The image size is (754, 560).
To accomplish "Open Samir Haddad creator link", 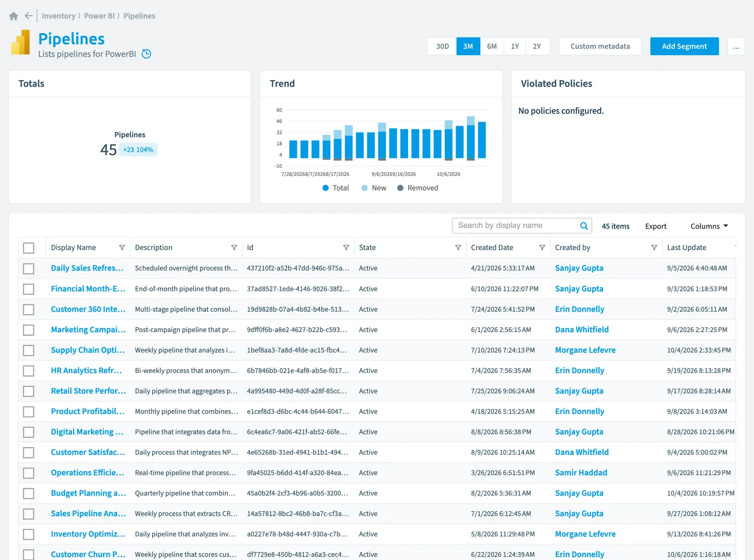I will (581, 472).
